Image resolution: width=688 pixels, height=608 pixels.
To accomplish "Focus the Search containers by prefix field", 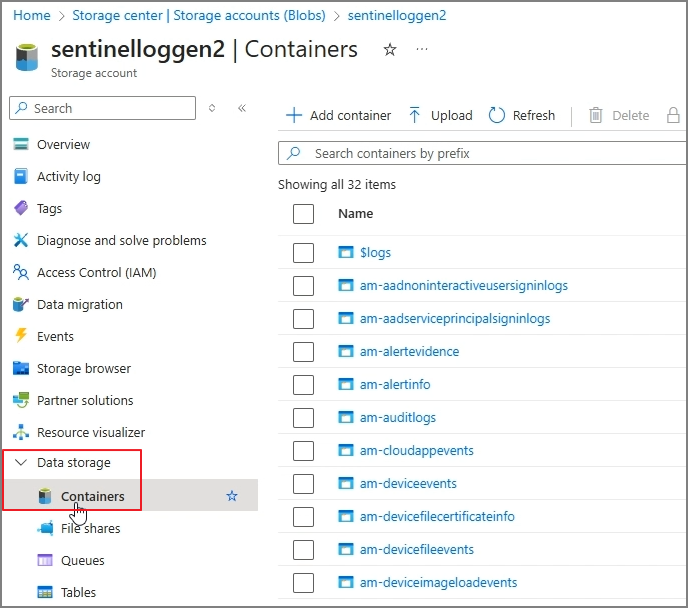I will point(482,153).
